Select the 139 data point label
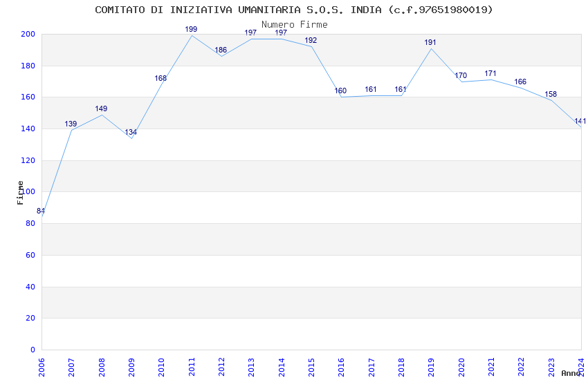 pyautogui.click(x=71, y=124)
